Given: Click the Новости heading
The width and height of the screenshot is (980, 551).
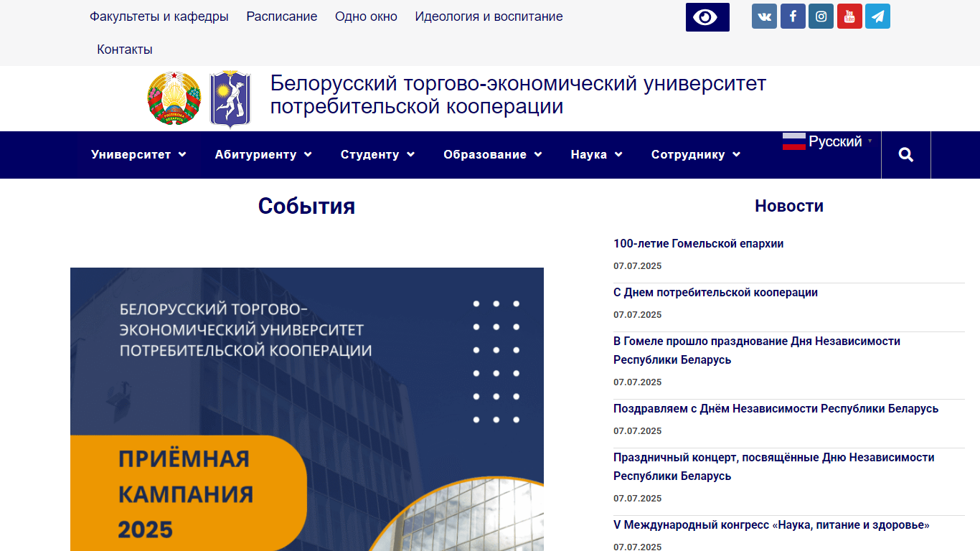Looking at the screenshot, I should click(x=789, y=207).
